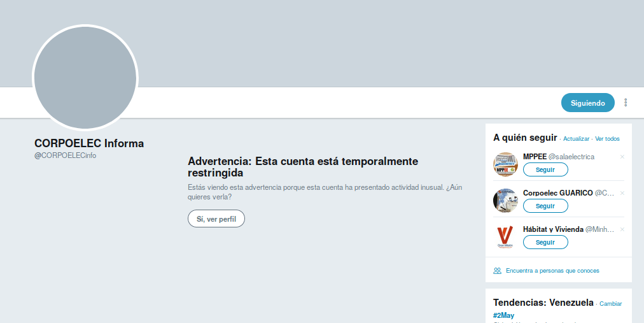Viewport: 644px width, 323px height.
Task: Click the Siguiendo follow button
Action: coord(588,103)
